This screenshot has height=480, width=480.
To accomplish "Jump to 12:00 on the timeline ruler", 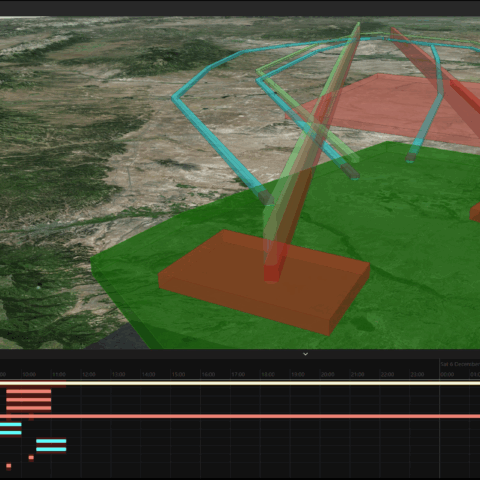I will coord(89,375).
